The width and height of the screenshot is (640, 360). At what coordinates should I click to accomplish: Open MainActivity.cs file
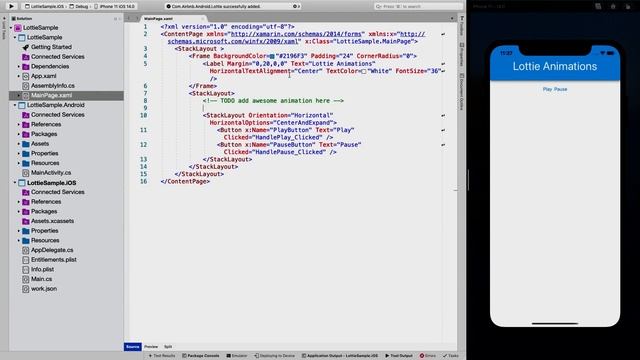tap(51, 173)
